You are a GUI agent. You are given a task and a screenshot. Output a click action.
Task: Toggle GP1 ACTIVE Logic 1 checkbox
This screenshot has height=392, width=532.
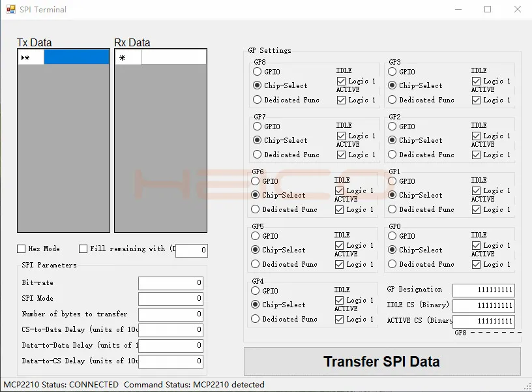pyautogui.click(x=476, y=210)
